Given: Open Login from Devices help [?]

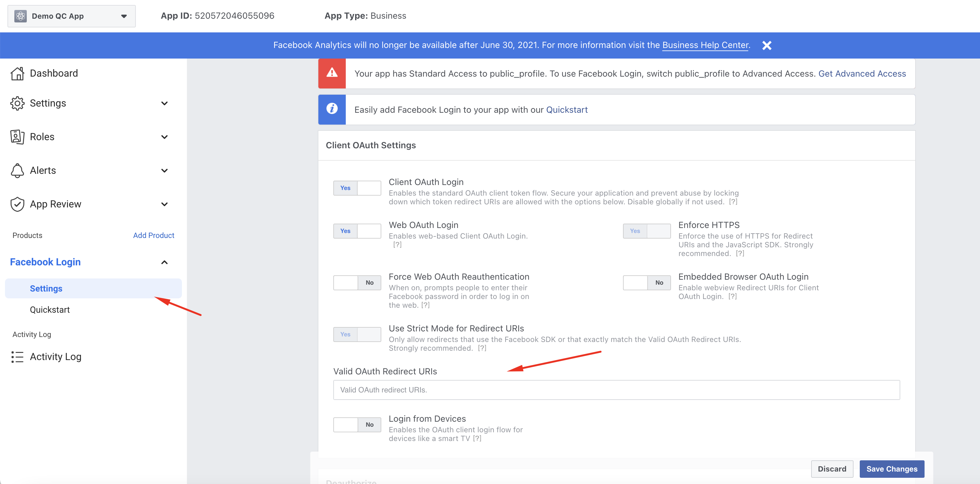Looking at the screenshot, I should click(x=477, y=439).
